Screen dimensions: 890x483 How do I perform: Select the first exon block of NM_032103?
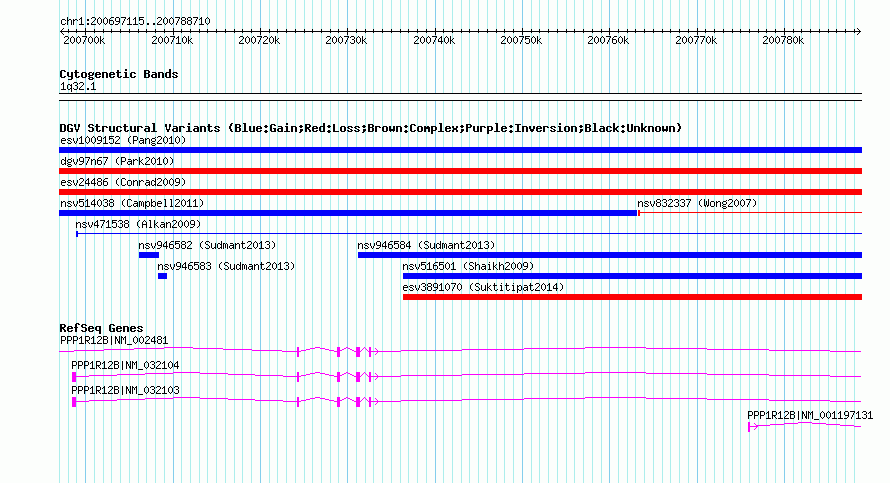(74, 402)
